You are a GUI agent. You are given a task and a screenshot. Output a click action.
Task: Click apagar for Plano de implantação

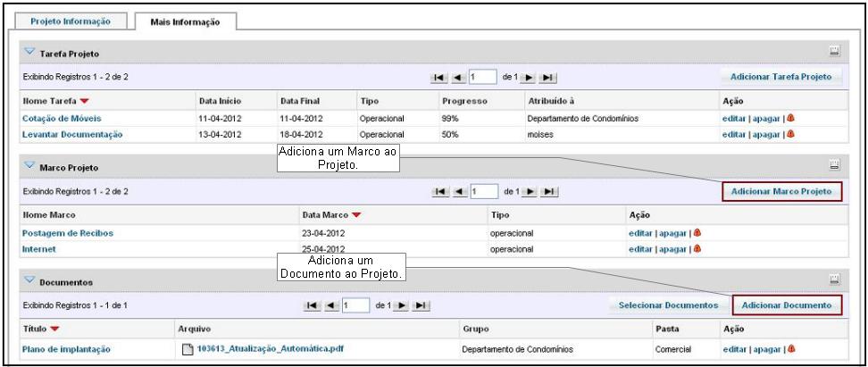pyautogui.click(x=766, y=349)
